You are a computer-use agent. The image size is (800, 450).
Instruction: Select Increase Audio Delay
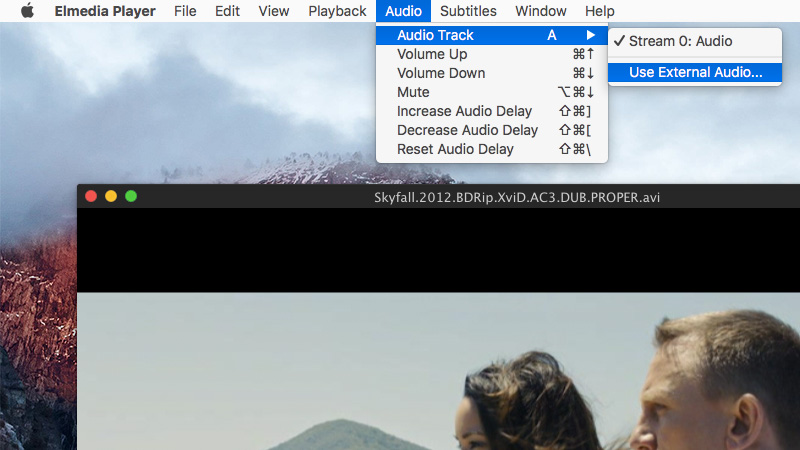pyautogui.click(x=492, y=111)
